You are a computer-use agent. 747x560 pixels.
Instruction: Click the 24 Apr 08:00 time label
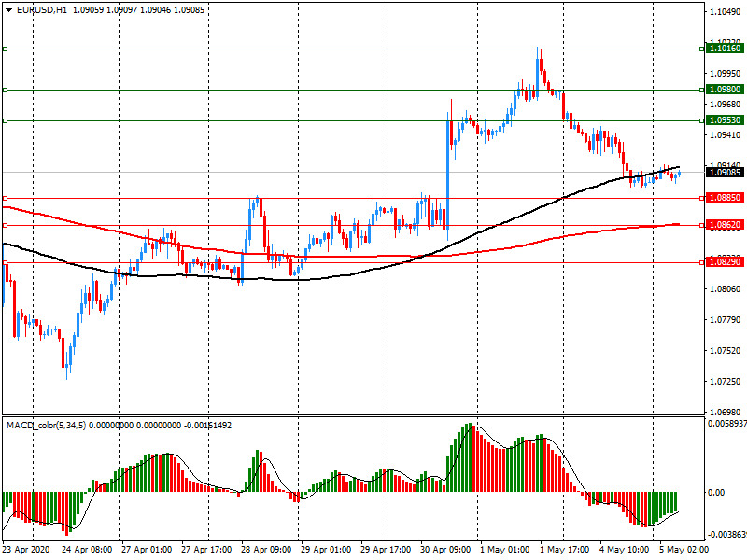coord(87,550)
